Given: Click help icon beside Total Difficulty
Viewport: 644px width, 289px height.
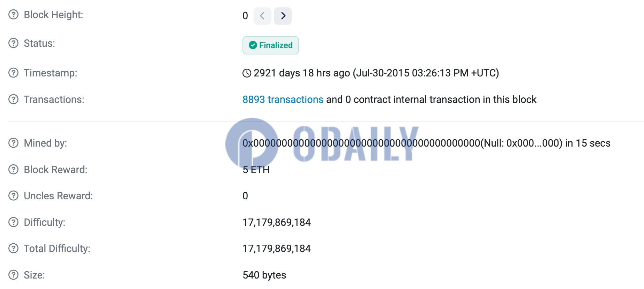Looking at the screenshot, I should pos(13,249).
